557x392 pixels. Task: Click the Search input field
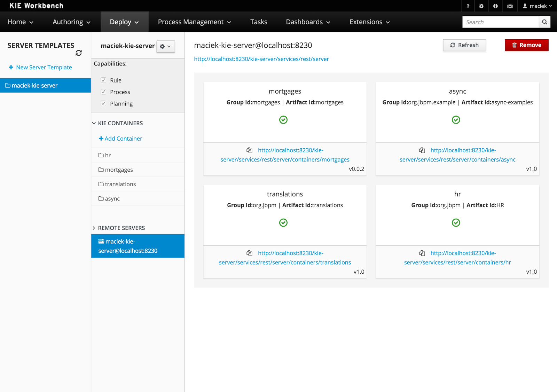(x=501, y=22)
